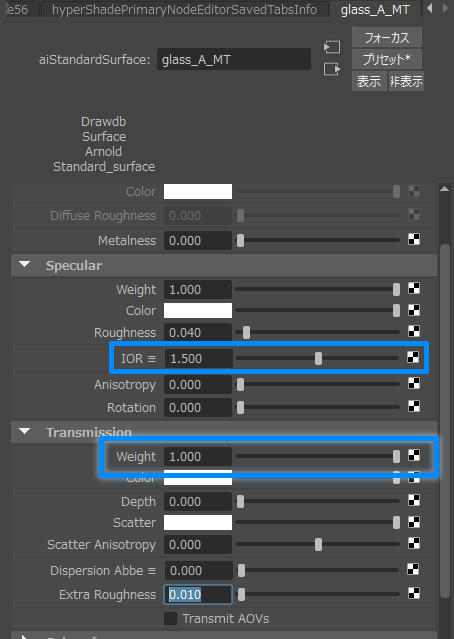Select the glass_A_MT tab
The image size is (454, 639).
[375, 9]
